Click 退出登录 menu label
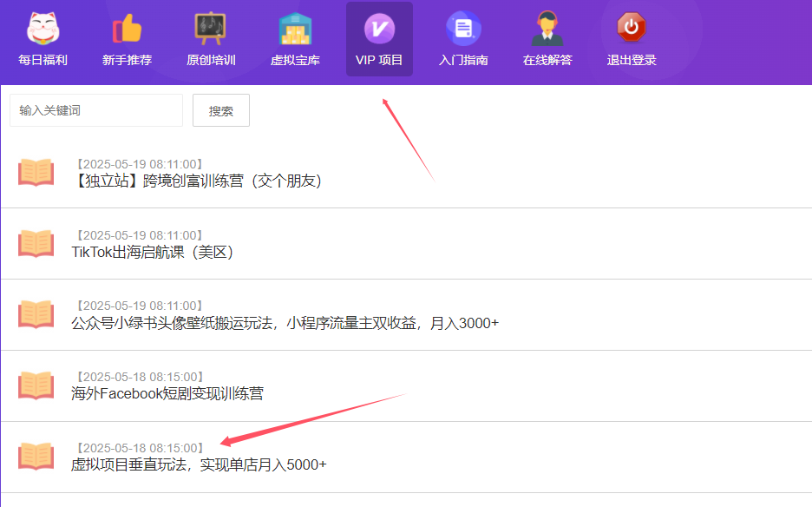The height and width of the screenshot is (507, 812). point(632,60)
